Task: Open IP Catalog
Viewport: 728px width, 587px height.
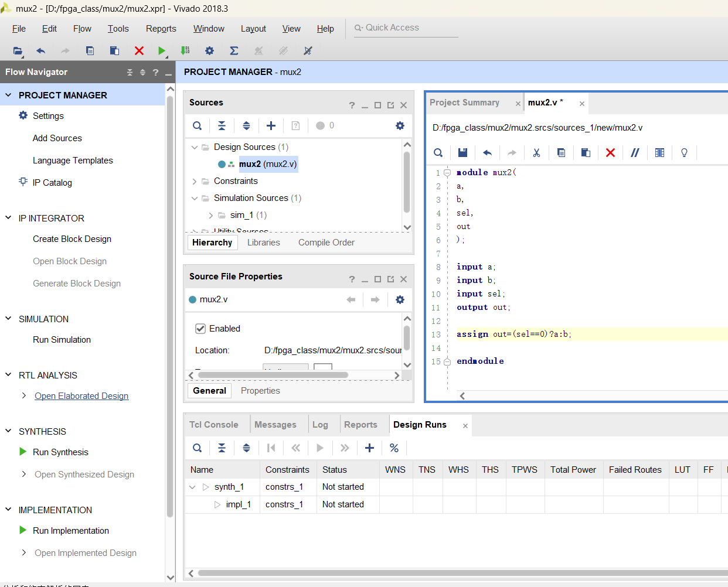Action: pyautogui.click(x=52, y=183)
